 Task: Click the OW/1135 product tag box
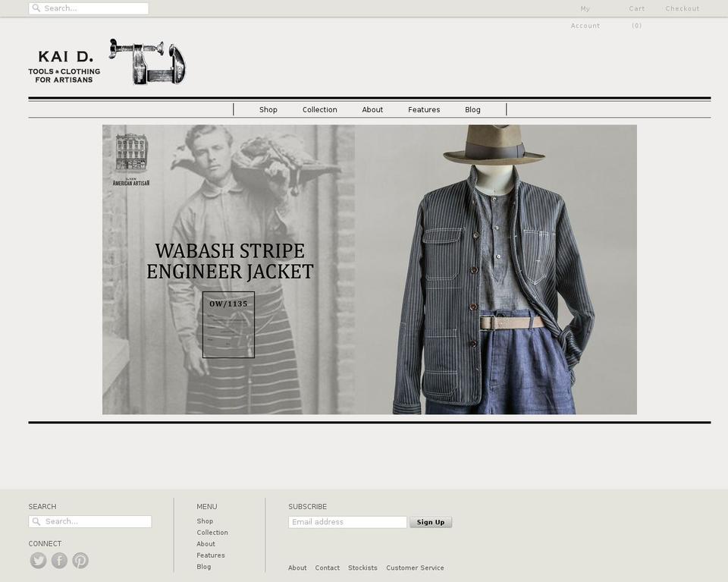(x=228, y=325)
